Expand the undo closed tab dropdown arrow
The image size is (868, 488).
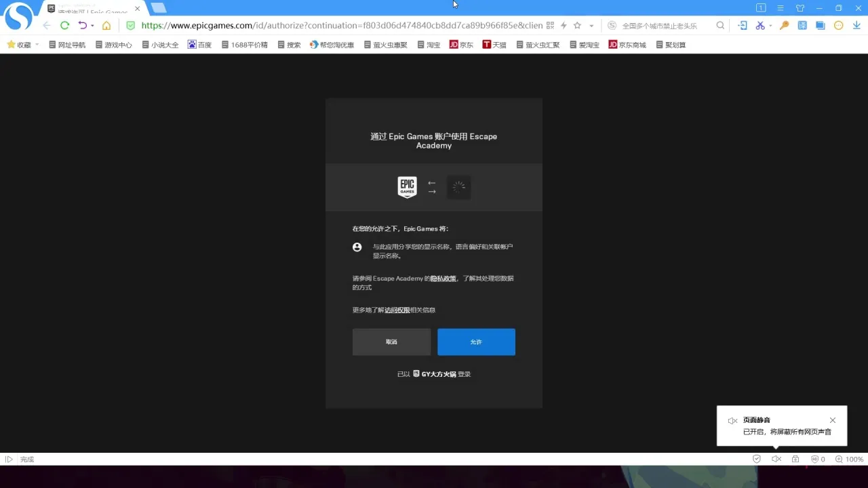(92, 26)
